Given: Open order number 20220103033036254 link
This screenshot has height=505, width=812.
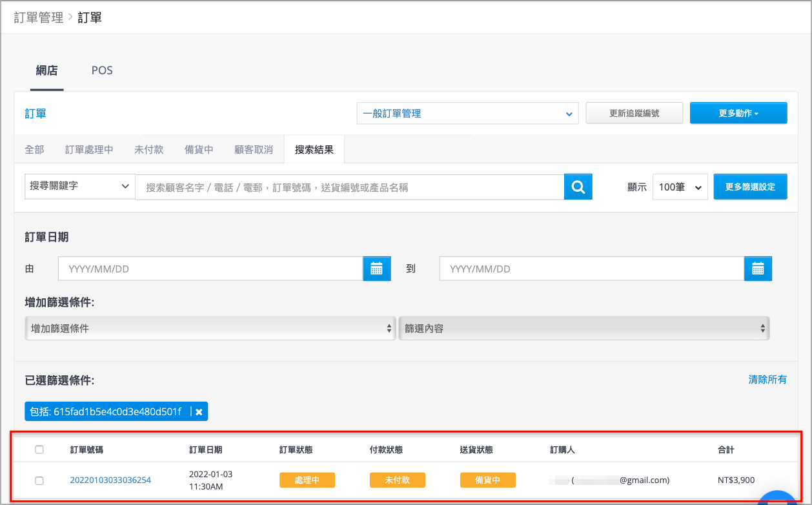Looking at the screenshot, I should tap(110, 480).
